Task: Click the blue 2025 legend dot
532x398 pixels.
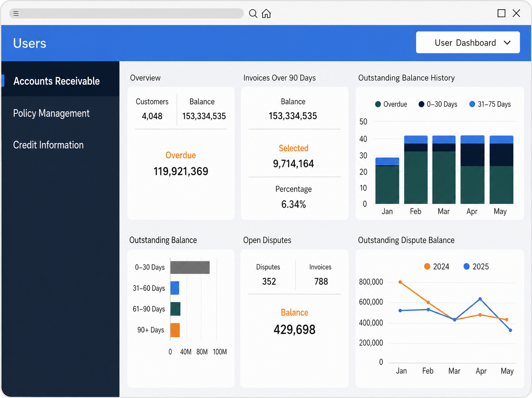Action: coord(467,266)
